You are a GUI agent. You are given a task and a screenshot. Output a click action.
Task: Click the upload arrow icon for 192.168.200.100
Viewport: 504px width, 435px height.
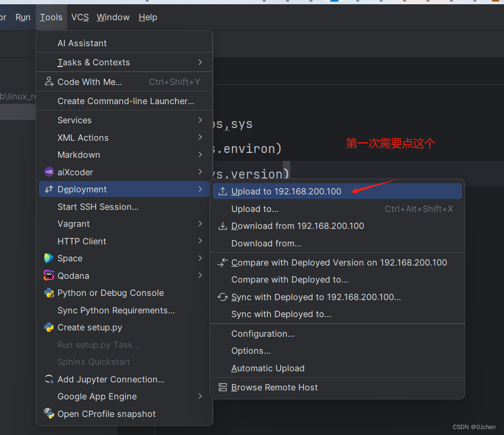(222, 191)
